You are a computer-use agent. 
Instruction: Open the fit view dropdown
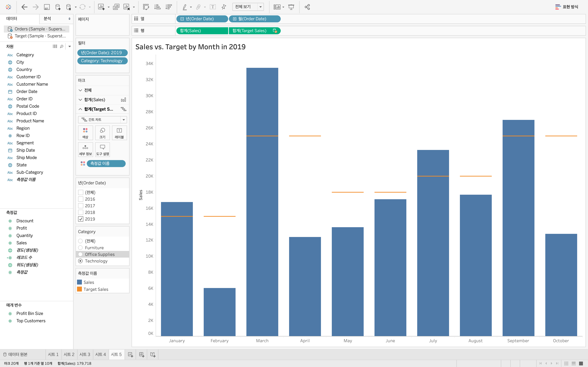click(260, 7)
